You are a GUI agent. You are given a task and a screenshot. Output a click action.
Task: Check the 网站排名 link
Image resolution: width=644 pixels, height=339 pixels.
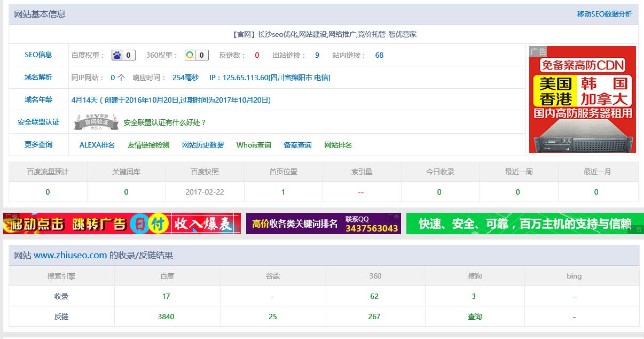337,144
